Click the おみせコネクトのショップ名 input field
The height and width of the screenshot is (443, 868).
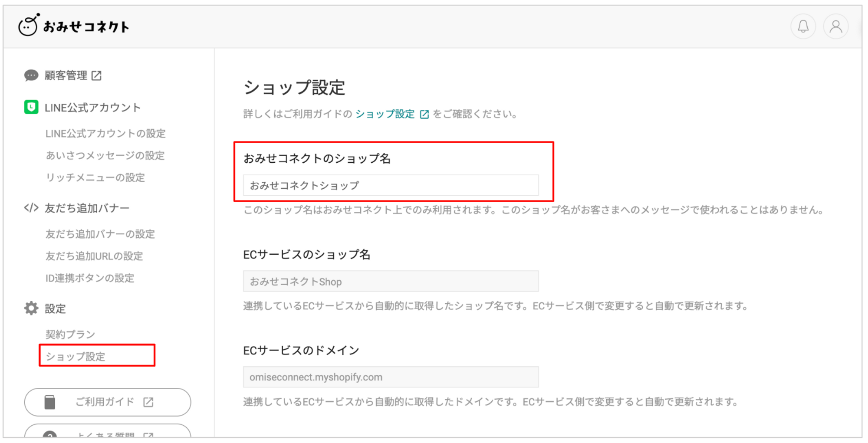391,185
